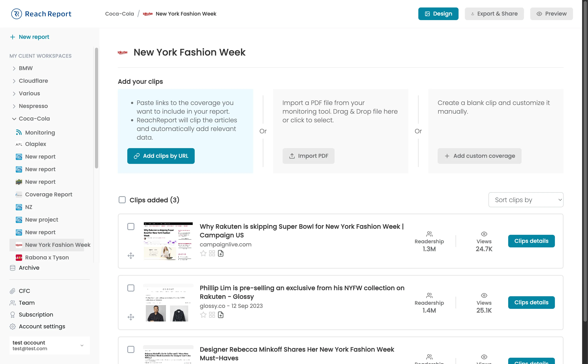
Task: Click the drag handle on the Phillip Lim clip
Action: pos(131,317)
